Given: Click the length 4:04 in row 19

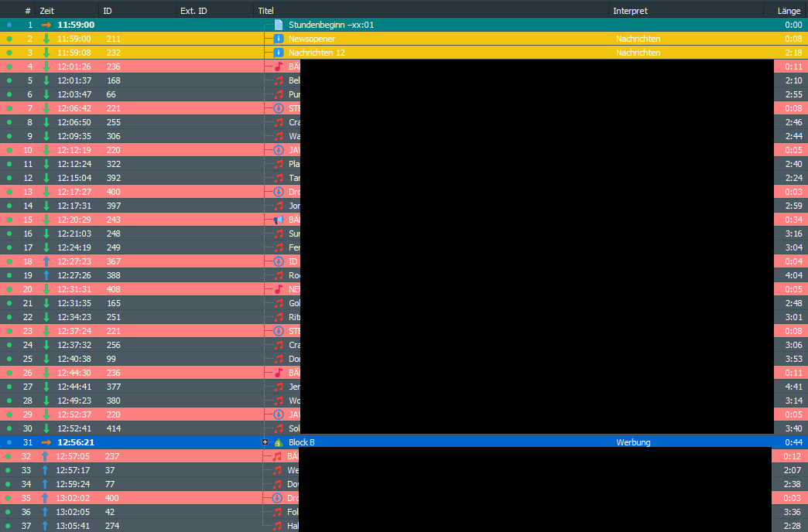Looking at the screenshot, I should pyautogui.click(x=793, y=275).
